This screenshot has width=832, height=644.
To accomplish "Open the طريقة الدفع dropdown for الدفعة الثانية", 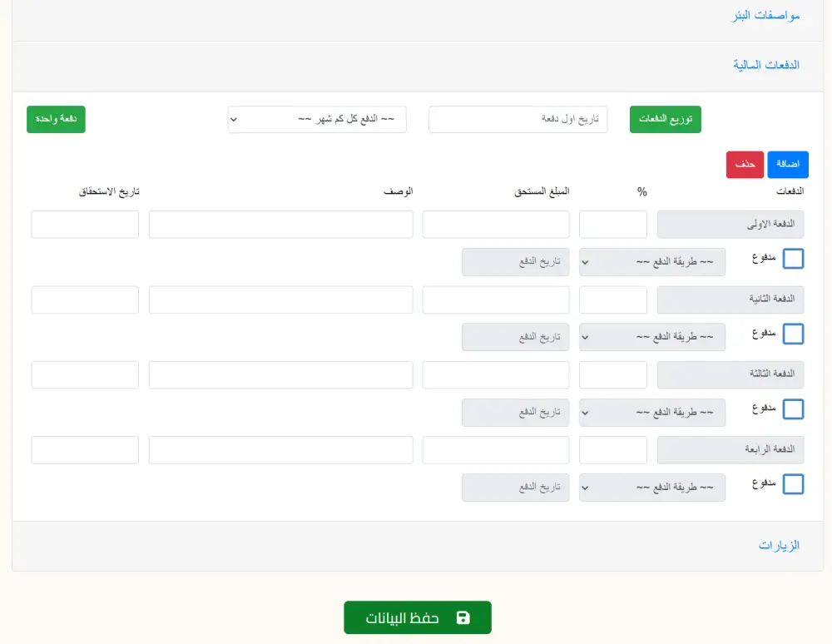I will (652, 337).
